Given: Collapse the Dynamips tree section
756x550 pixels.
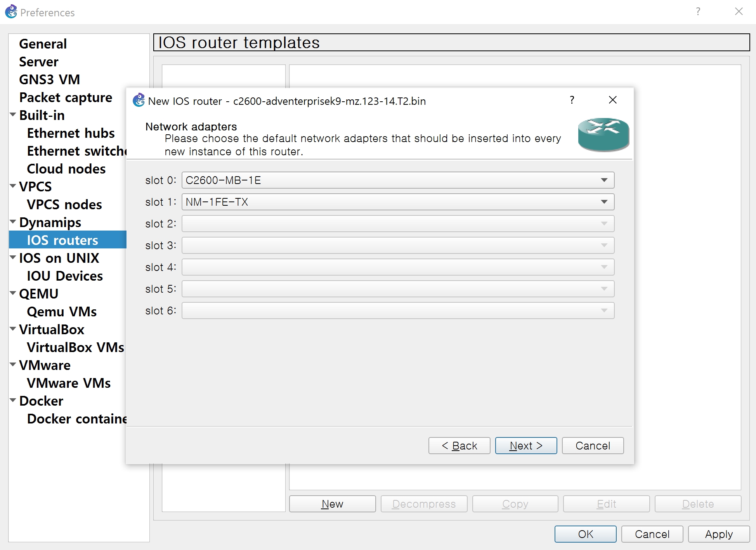Looking at the screenshot, I should (13, 222).
